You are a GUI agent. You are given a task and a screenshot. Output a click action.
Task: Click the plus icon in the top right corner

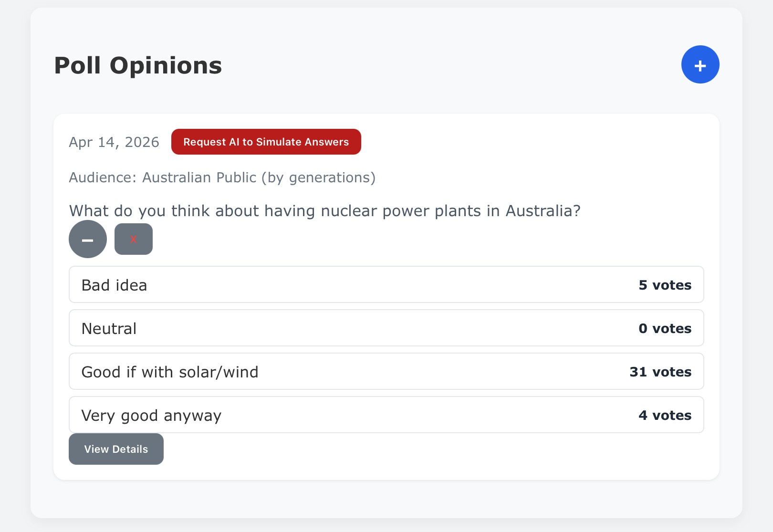coord(700,64)
